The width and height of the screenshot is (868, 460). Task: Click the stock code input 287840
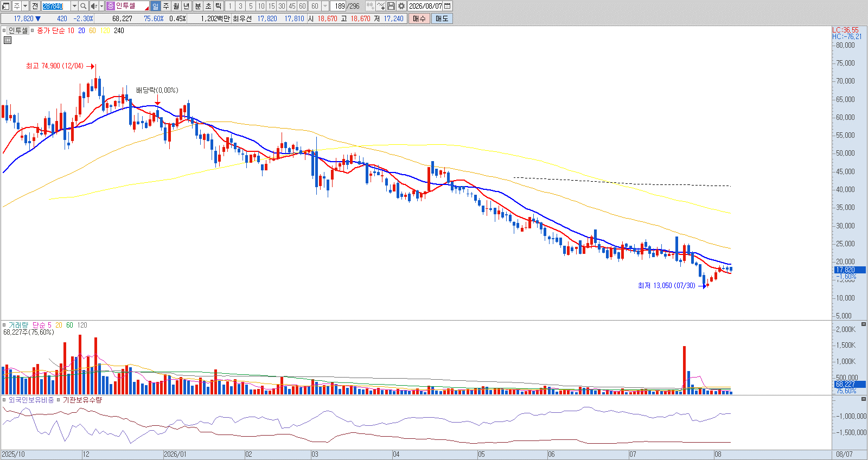[56, 6]
